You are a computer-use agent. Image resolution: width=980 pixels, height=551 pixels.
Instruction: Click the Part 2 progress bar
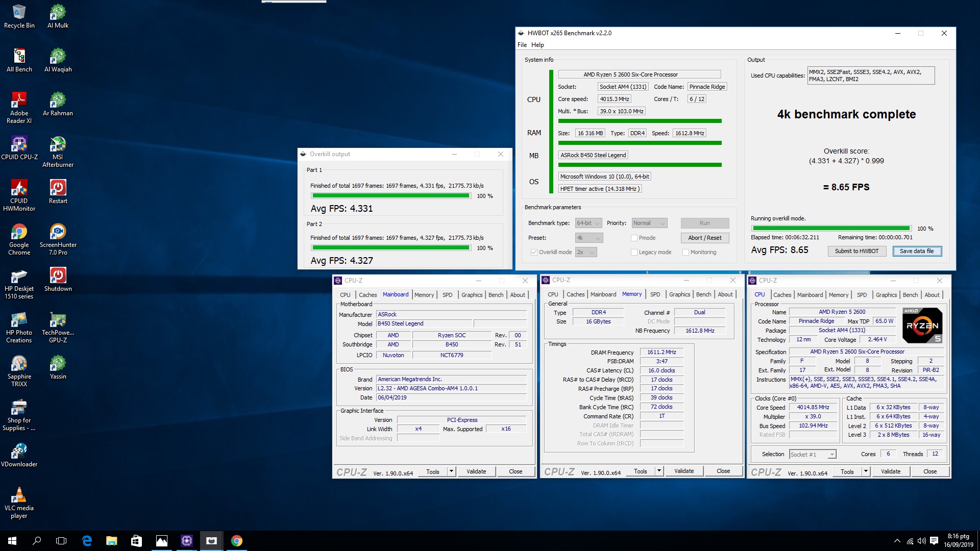click(391, 248)
